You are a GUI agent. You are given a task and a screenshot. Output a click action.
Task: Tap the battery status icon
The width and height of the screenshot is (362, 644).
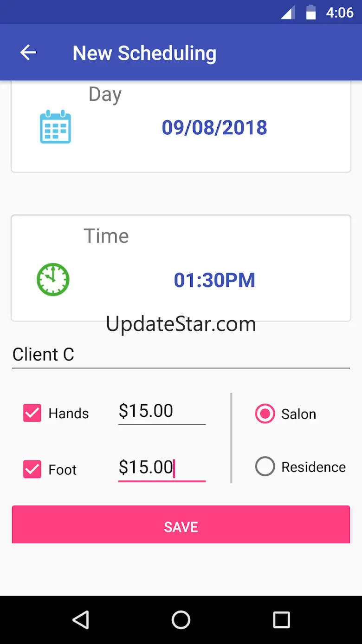tap(311, 13)
